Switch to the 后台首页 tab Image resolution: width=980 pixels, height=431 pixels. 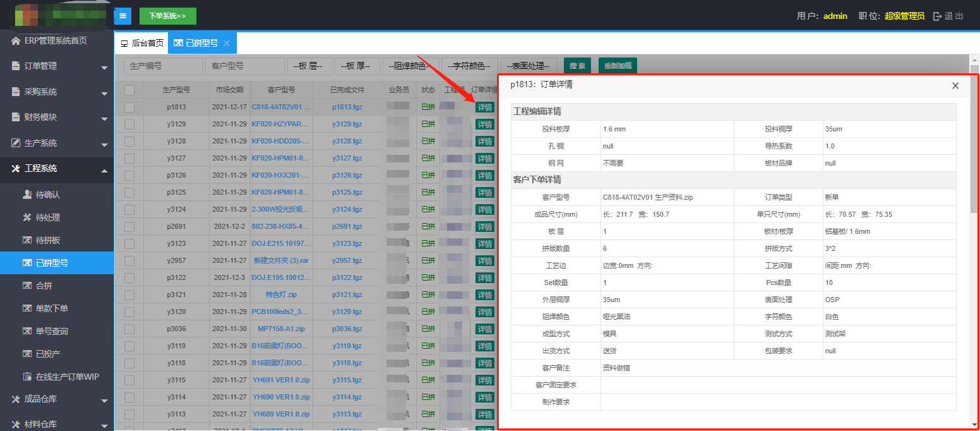(141, 44)
